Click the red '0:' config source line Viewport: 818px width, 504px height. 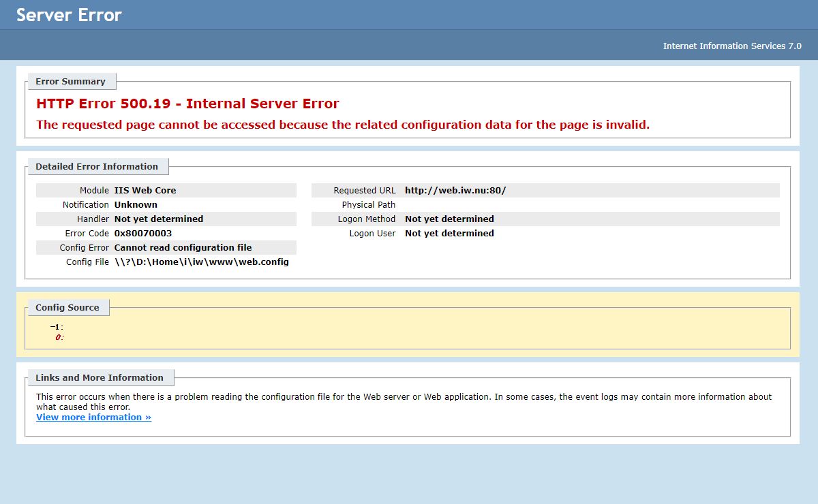[x=59, y=337]
